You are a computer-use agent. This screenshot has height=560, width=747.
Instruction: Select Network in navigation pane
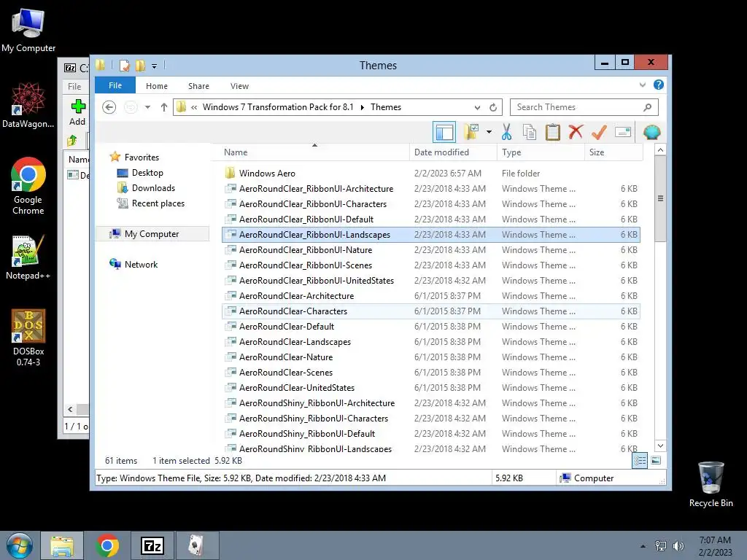coord(141,264)
